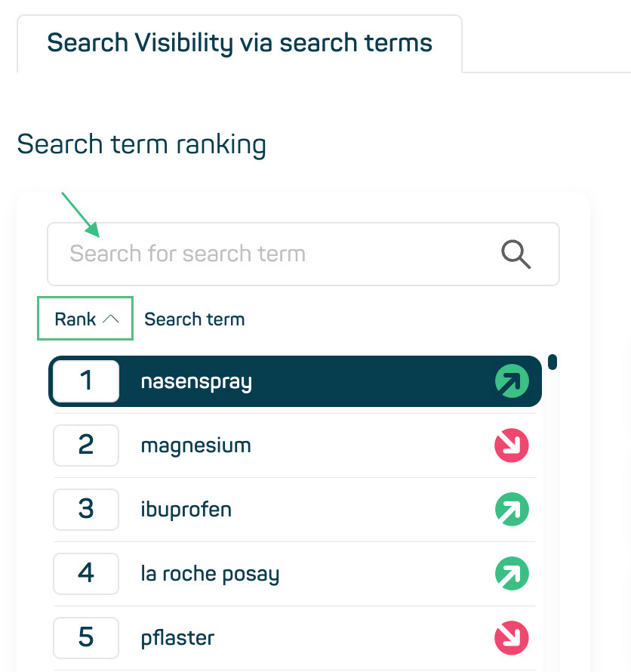
Task: Collapse the Rank sort direction arrow
Action: tap(112, 318)
